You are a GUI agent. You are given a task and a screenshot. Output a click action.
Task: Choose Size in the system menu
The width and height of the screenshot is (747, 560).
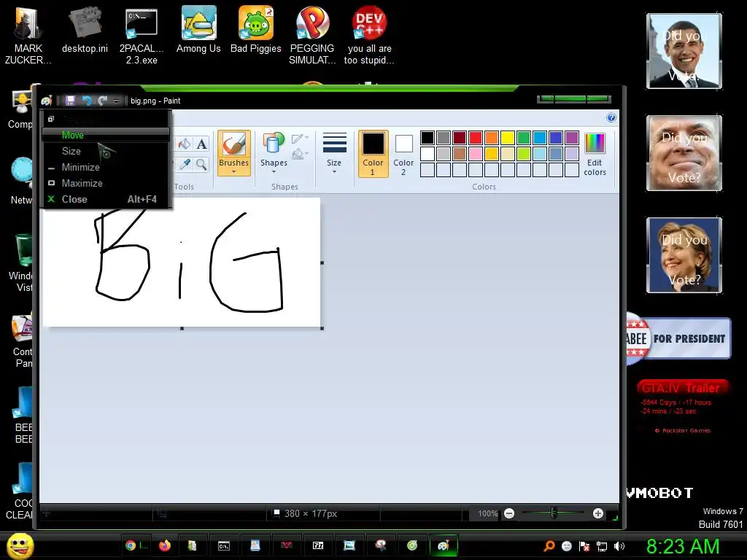click(x=106, y=151)
